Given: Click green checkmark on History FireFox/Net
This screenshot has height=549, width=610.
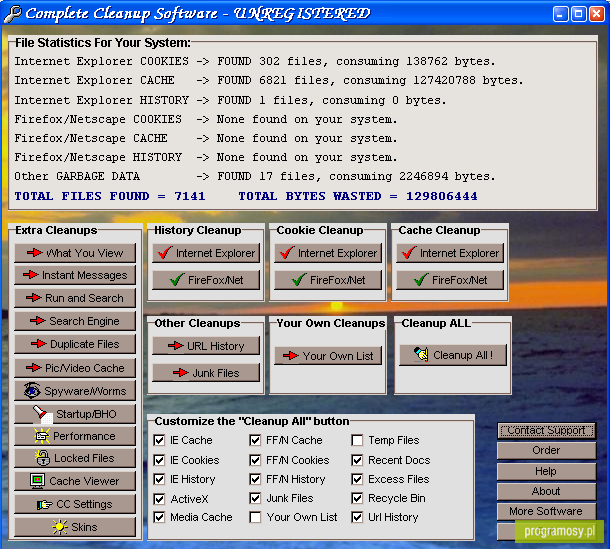Looking at the screenshot, I should 177,279.
